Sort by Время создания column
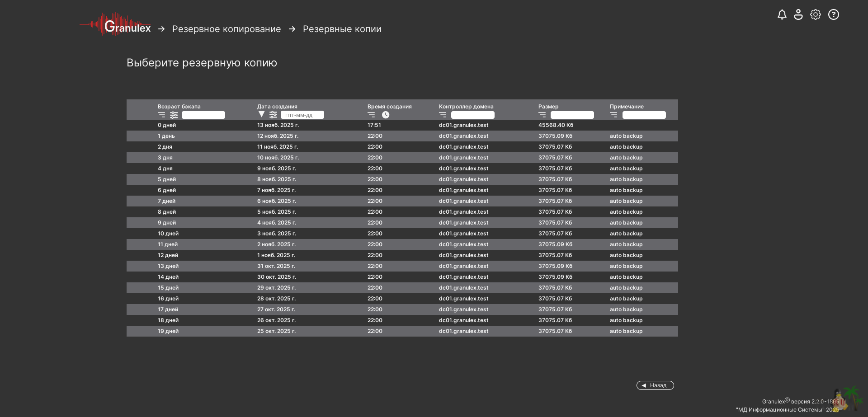Image resolution: width=868 pixels, height=417 pixels. 371,115
